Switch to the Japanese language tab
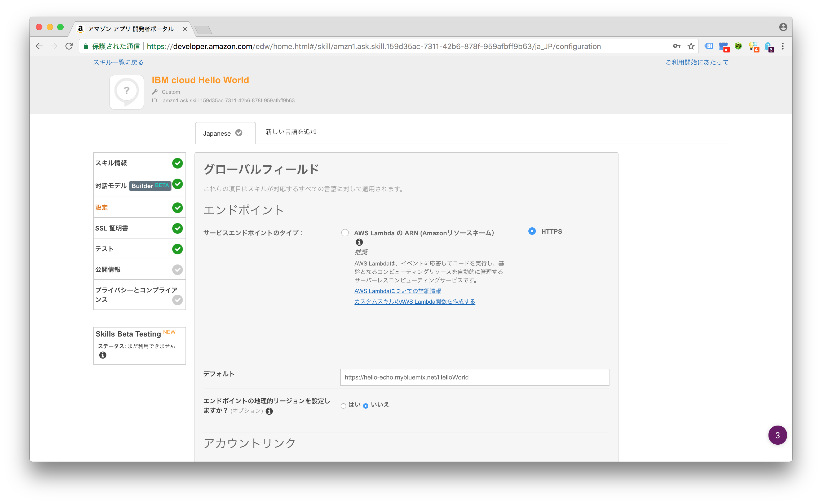The image size is (822, 504). [x=223, y=134]
